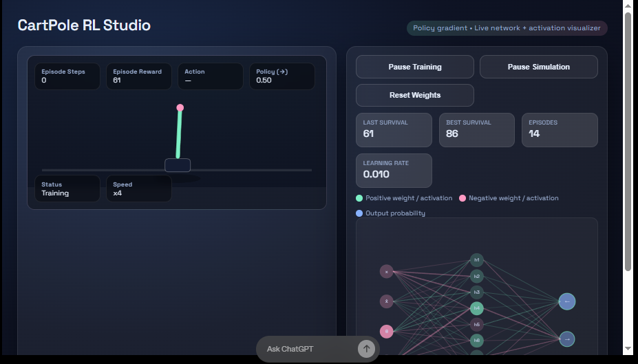Click the cart on the track
638x364 pixels.
pyautogui.click(x=178, y=165)
